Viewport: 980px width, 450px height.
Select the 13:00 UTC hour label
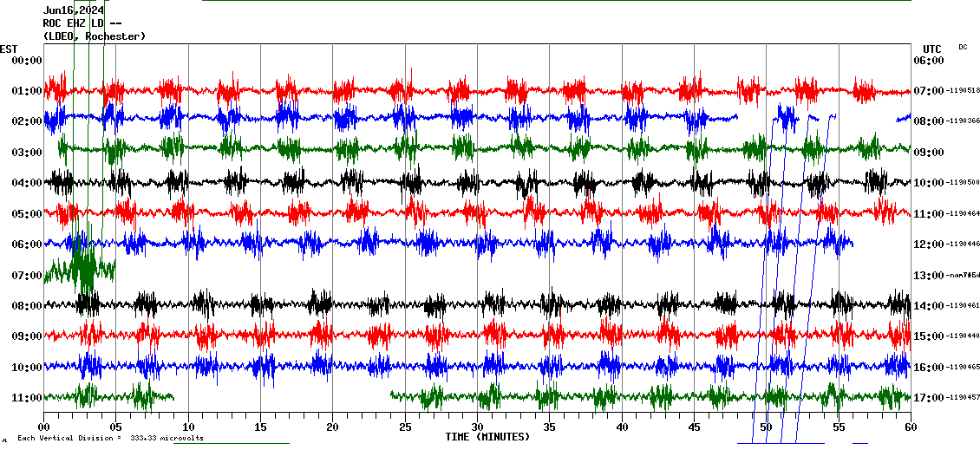coord(927,275)
